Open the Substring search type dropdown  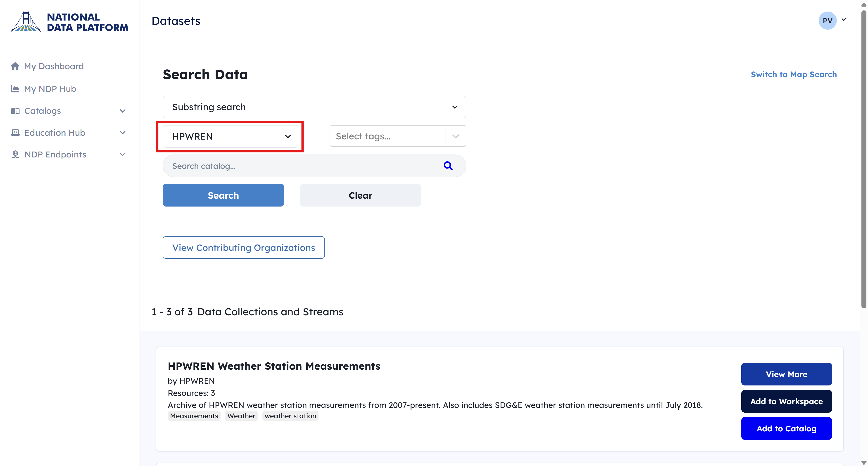coord(314,107)
